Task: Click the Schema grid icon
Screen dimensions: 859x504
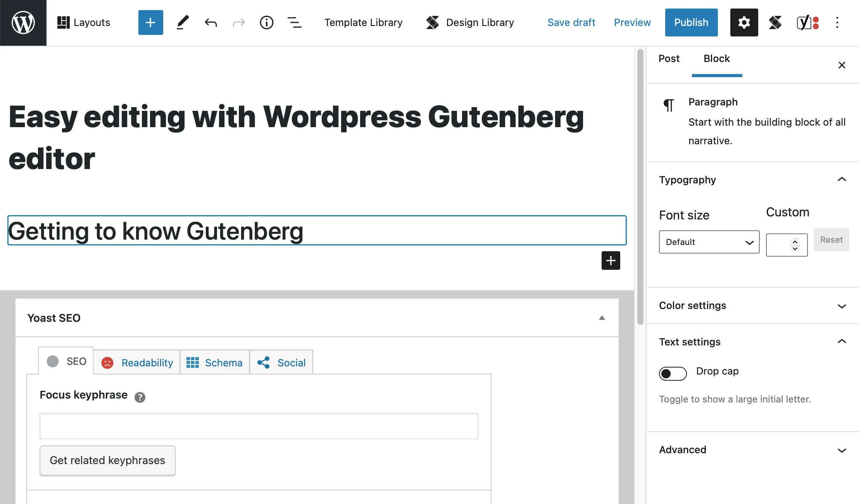Action: click(x=193, y=363)
